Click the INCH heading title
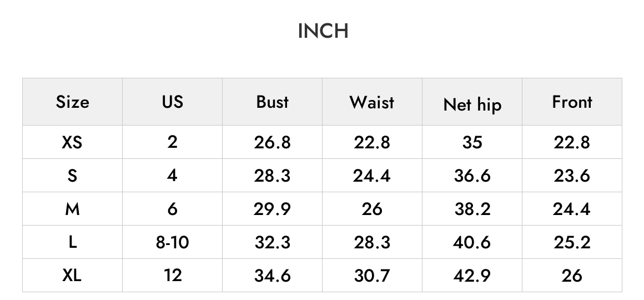Image resolution: width=644 pixels, height=300 pixels. pos(323,31)
